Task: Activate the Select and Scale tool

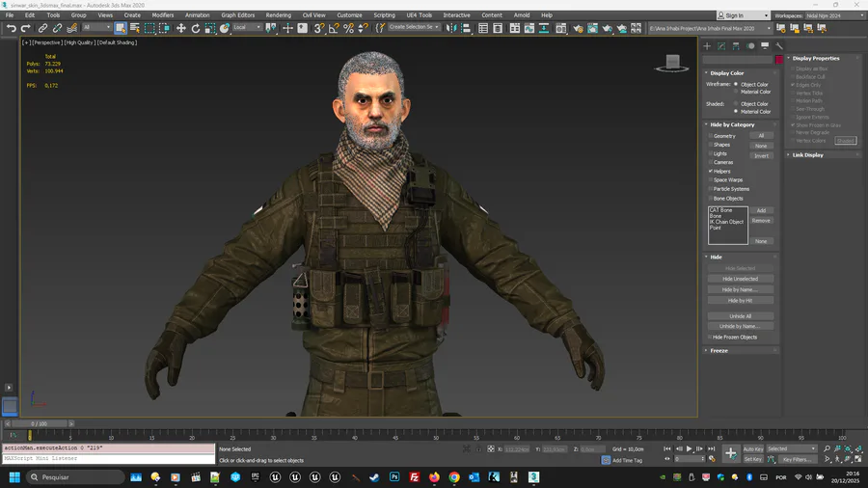Action: (x=210, y=28)
